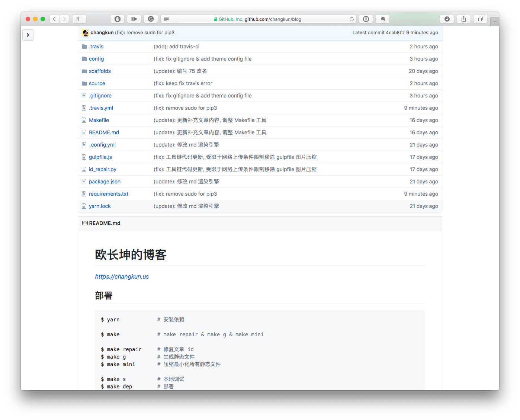Show all tabs overview button

pyautogui.click(x=480, y=19)
